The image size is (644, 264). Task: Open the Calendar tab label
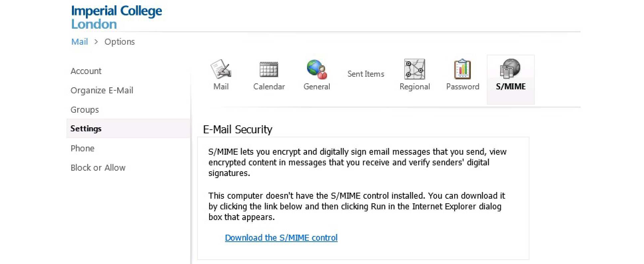pos(269,87)
